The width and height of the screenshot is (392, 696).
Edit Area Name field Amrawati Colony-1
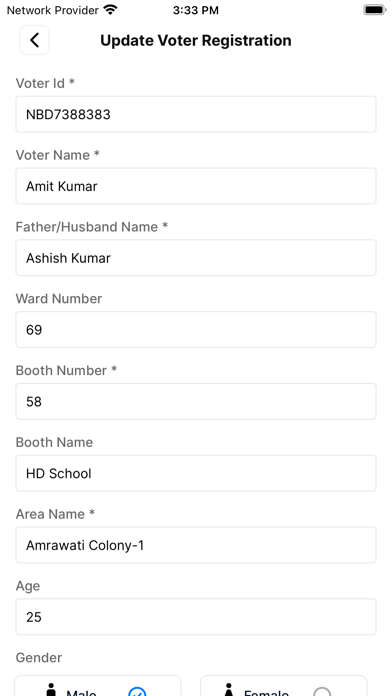(196, 545)
